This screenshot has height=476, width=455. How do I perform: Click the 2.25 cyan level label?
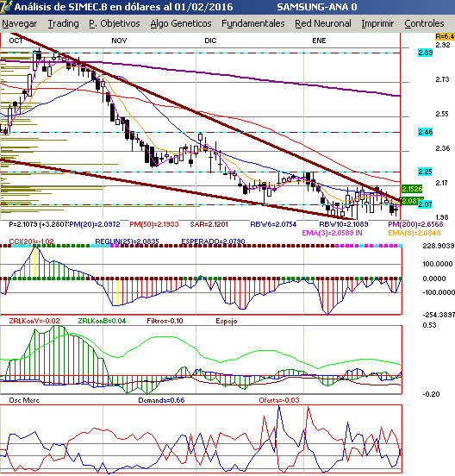tap(426, 172)
